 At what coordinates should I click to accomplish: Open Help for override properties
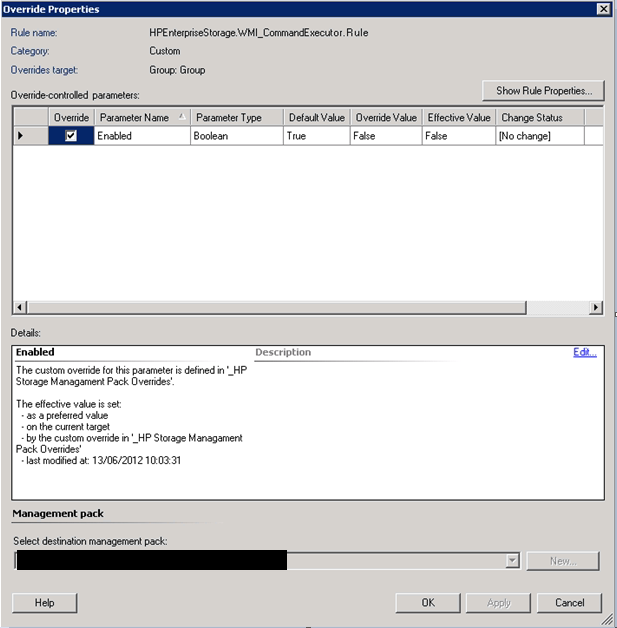(45, 602)
